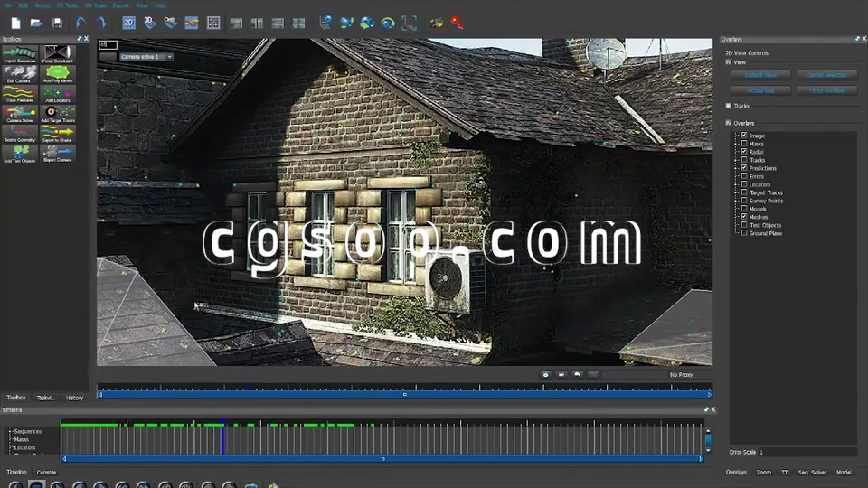The width and height of the screenshot is (868, 488).
Task: Start the Camera Solve tool
Action: click(x=19, y=114)
